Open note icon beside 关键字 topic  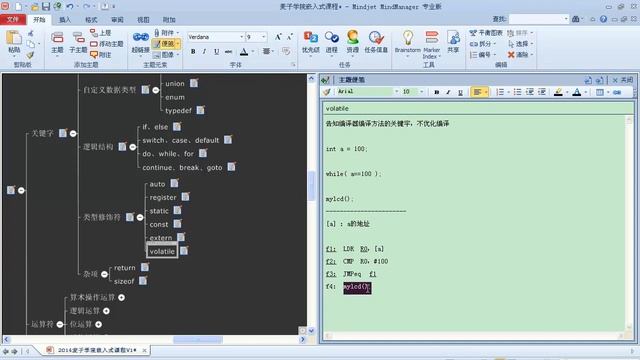point(63,133)
